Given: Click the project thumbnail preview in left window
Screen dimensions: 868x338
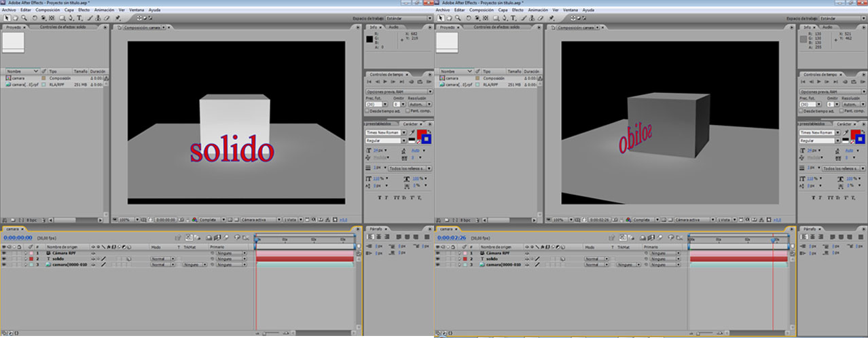Looking at the screenshot, I should click(x=14, y=42).
